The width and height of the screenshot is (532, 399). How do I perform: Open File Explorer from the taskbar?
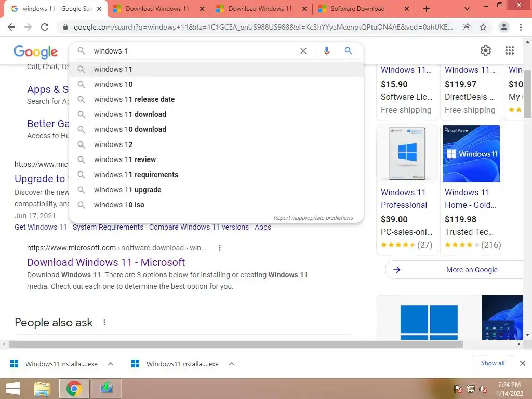(x=42, y=389)
